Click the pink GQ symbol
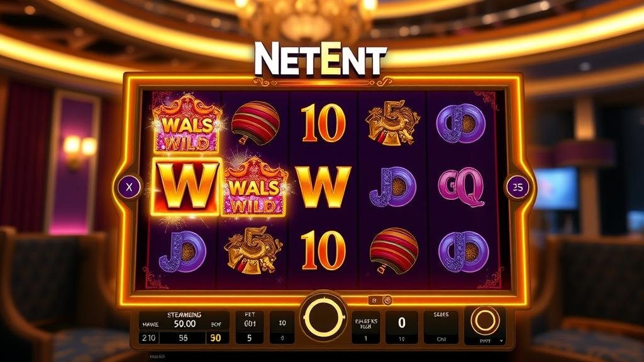The image size is (644, 362). 461,187
